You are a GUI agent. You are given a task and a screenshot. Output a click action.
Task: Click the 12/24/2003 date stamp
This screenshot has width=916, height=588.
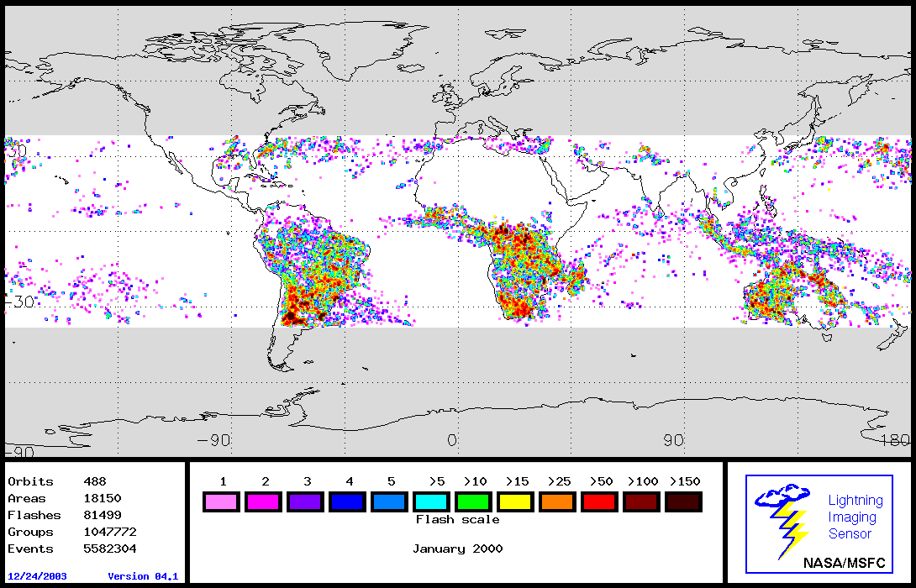tap(38, 576)
